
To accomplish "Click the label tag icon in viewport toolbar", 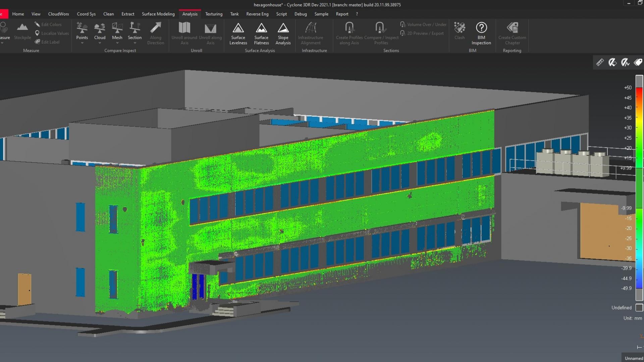I will tap(638, 62).
